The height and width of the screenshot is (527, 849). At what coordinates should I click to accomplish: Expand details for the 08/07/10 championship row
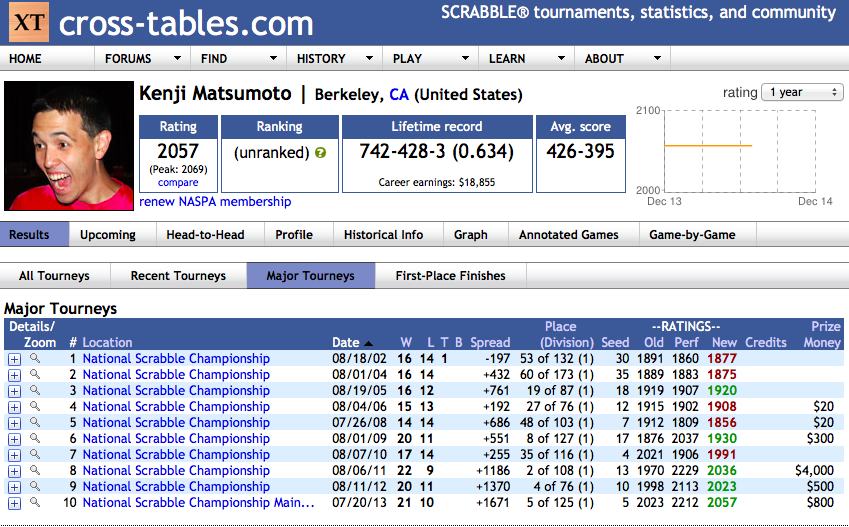tap(15, 455)
